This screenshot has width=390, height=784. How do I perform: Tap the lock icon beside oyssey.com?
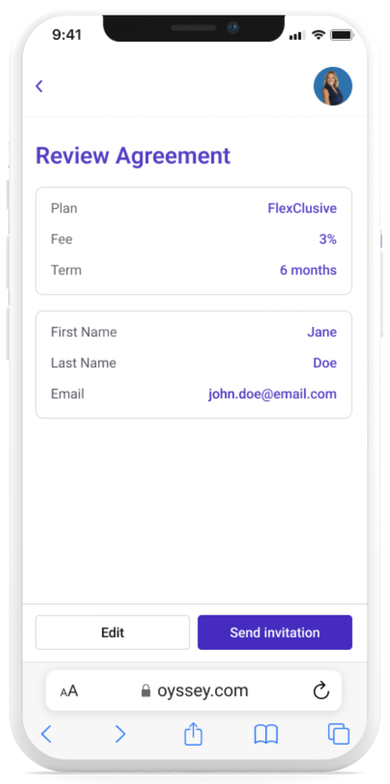[x=146, y=691]
